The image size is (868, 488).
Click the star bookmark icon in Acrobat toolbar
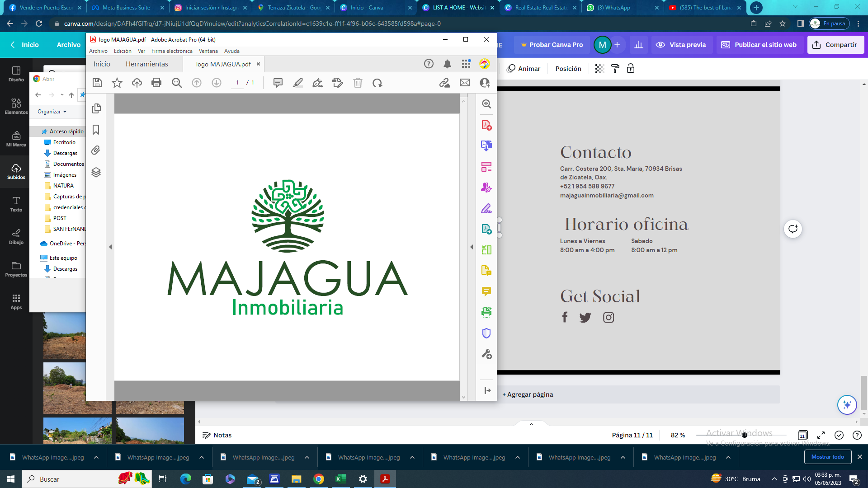pyautogui.click(x=117, y=83)
